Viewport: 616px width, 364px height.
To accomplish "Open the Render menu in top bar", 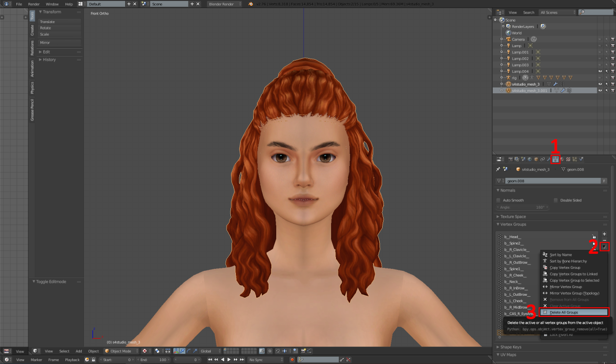I will tap(34, 4).
